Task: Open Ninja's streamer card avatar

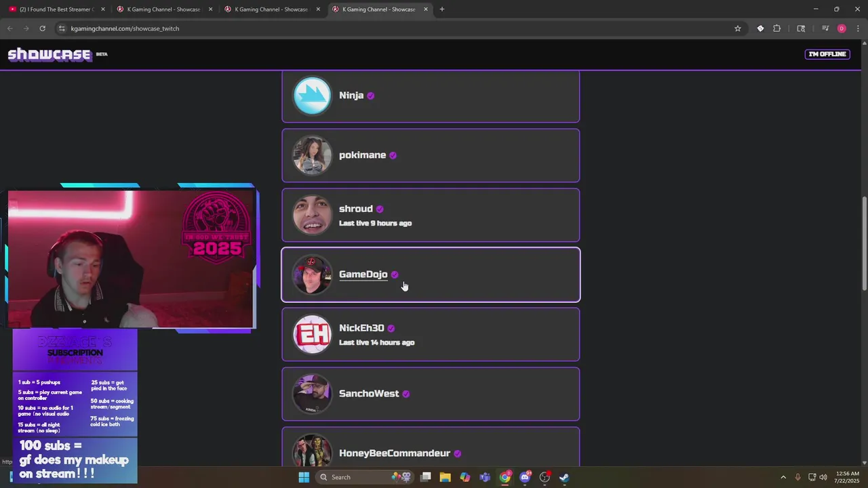Action: pyautogui.click(x=312, y=96)
